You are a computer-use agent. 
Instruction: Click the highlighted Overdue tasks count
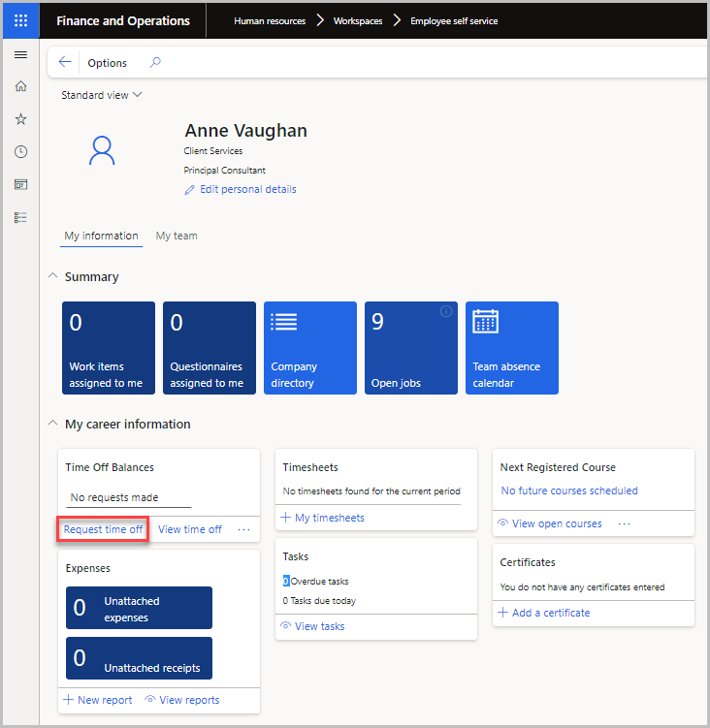click(x=286, y=581)
